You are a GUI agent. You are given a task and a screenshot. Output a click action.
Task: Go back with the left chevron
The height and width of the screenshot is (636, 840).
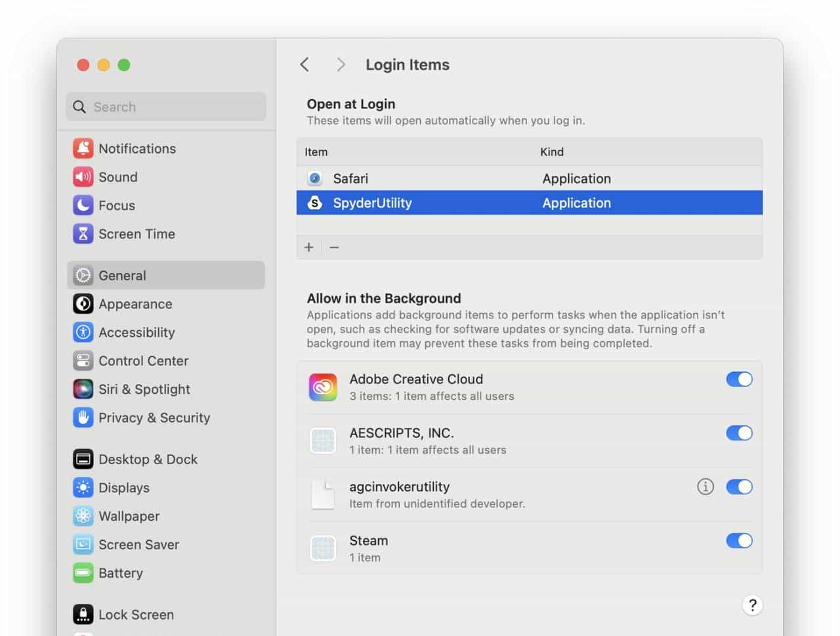pyautogui.click(x=304, y=64)
